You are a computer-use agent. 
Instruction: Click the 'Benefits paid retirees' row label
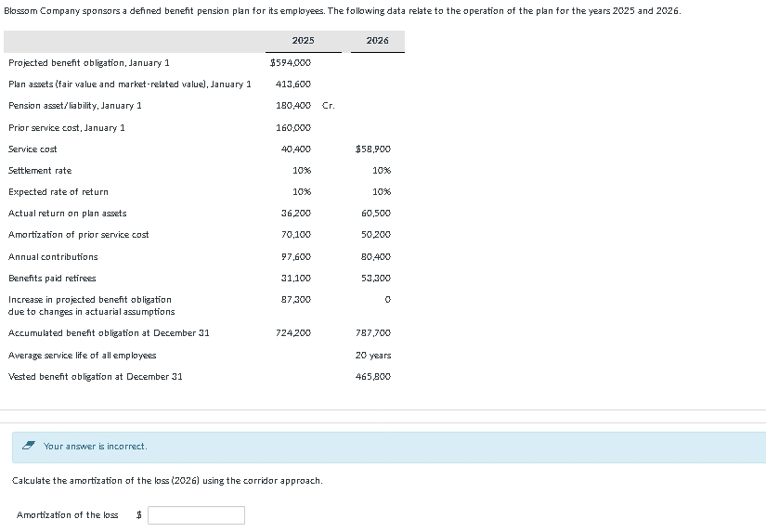tap(52, 278)
